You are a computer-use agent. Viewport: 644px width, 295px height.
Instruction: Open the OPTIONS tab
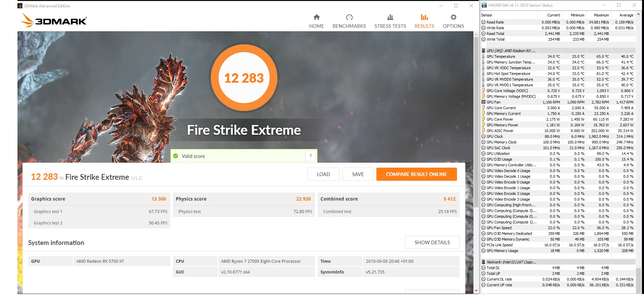(453, 22)
